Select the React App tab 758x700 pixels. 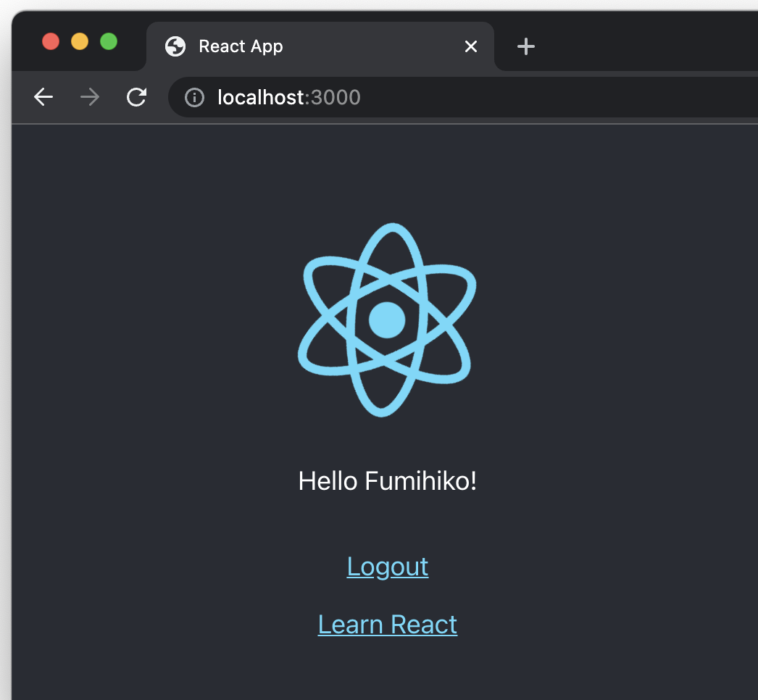tap(320, 46)
